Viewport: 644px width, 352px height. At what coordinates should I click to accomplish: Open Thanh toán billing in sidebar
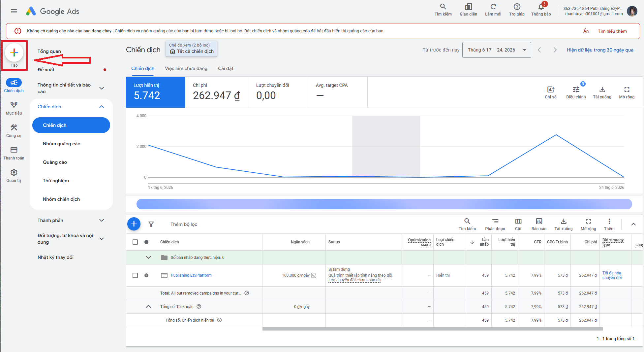[x=14, y=153]
